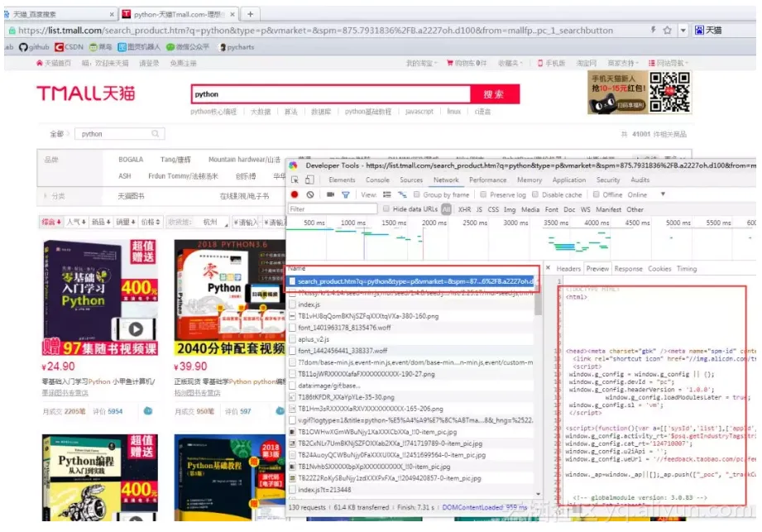The image size is (762, 532).
Task: Filter requests by Img type
Action: click(510, 209)
